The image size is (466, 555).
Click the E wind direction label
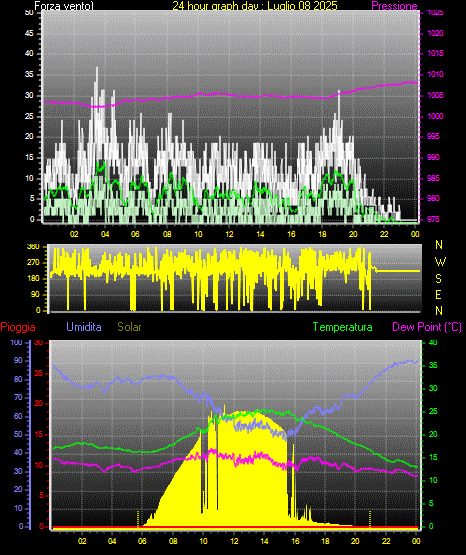(438, 294)
